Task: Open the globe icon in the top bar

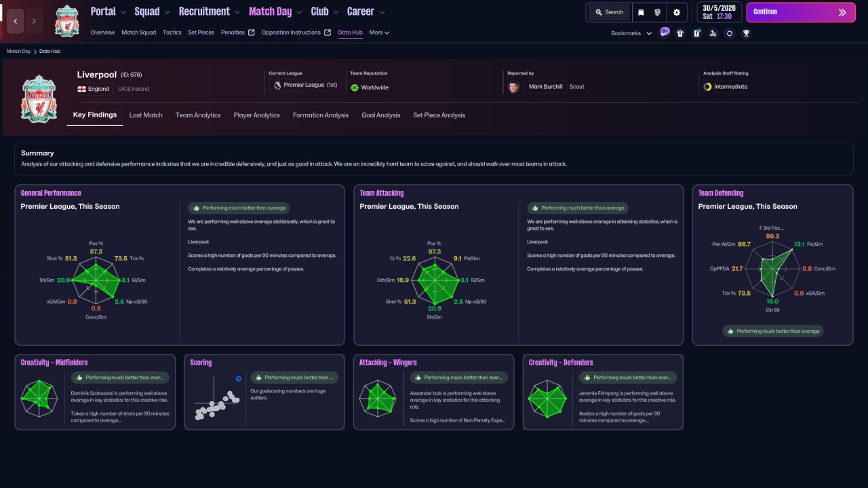Action: [x=658, y=12]
